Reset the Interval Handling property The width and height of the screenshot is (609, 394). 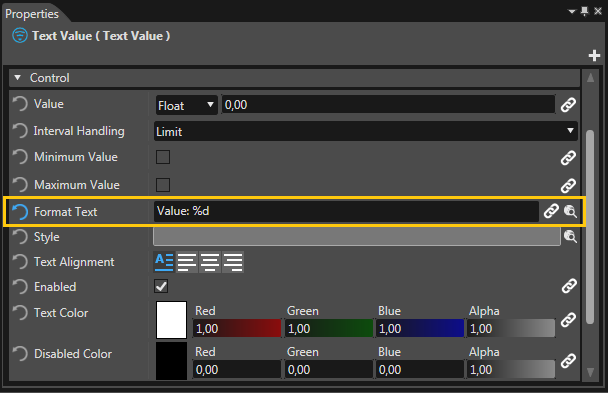tap(20, 131)
